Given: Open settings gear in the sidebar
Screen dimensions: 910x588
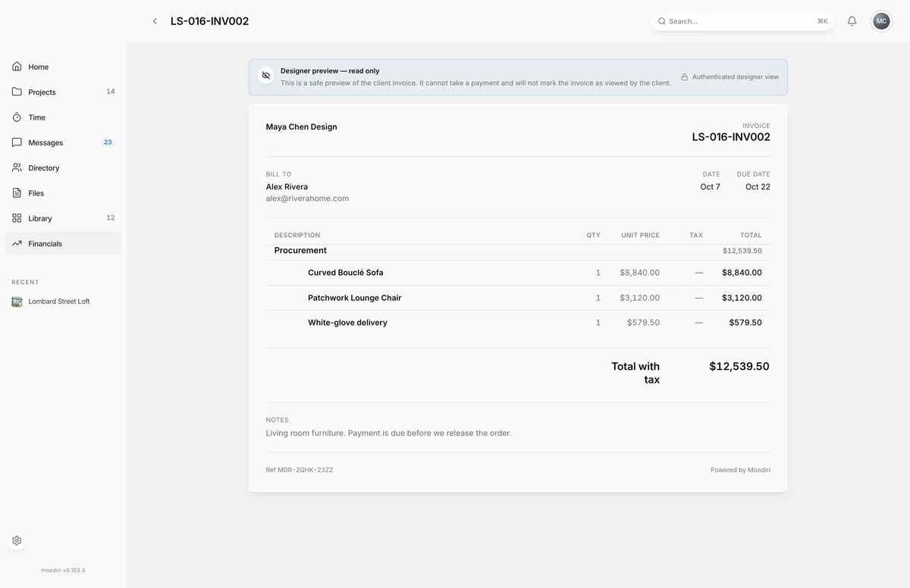Looking at the screenshot, I should pos(17,541).
